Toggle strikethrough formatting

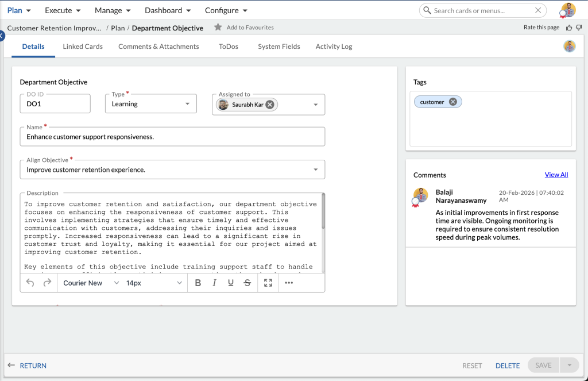pos(247,283)
